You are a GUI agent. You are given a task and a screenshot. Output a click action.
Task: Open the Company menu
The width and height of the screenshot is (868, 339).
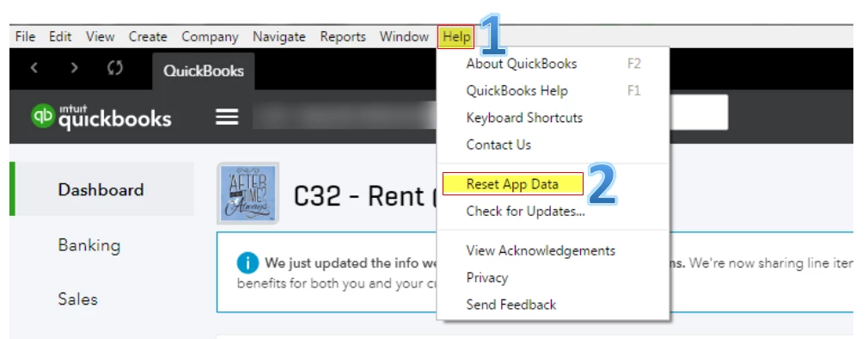[x=210, y=37]
